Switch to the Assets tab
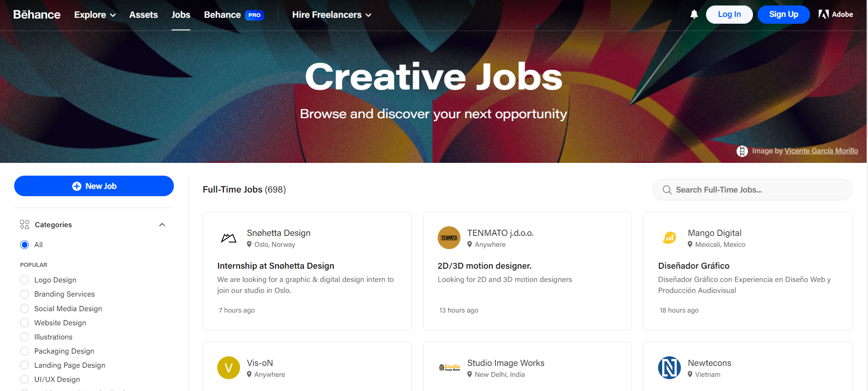This screenshot has height=391, width=868. (143, 14)
